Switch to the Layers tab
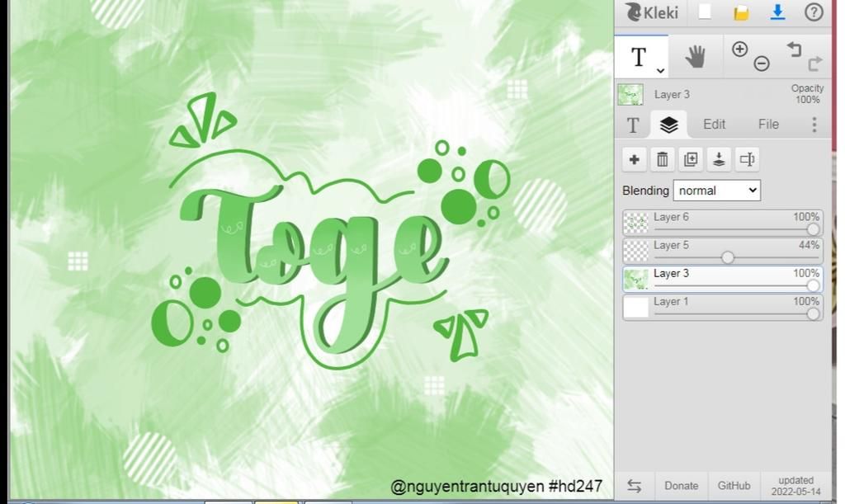The height and width of the screenshot is (504, 845). (668, 125)
